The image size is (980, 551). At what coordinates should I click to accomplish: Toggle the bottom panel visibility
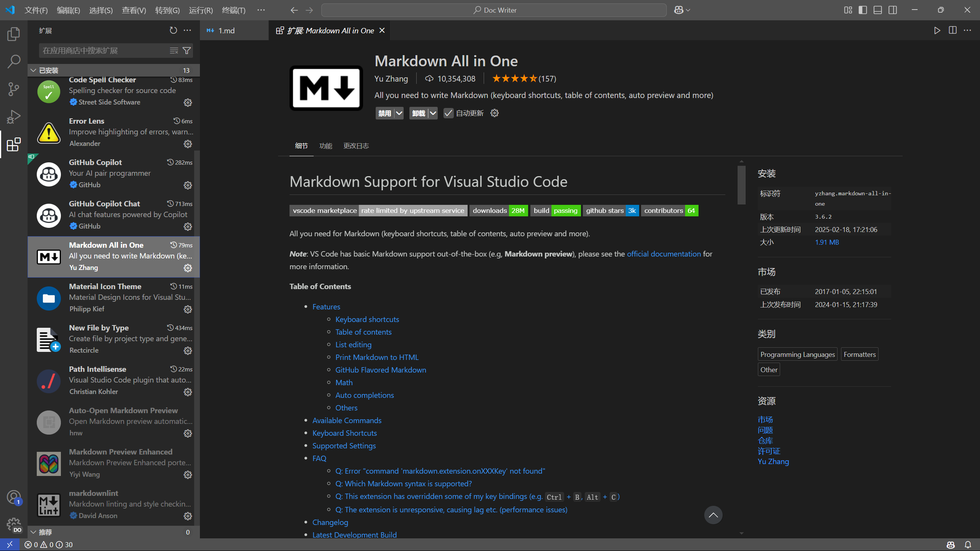click(877, 10)
